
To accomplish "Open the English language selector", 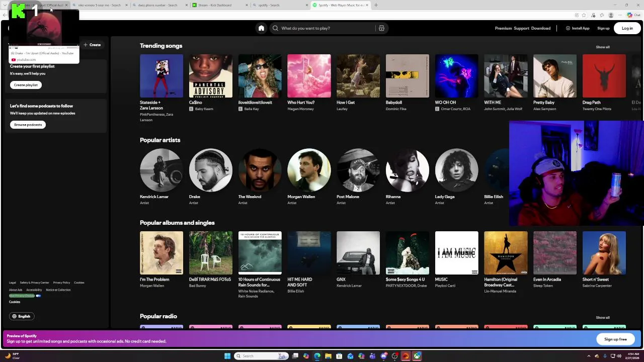I will pyautogui.click(x=22, y=316).
